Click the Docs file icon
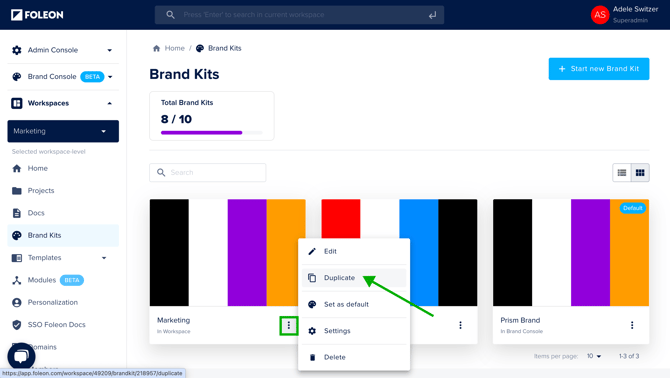The height and width of the screenshot is (378, 670). (17, 213)
